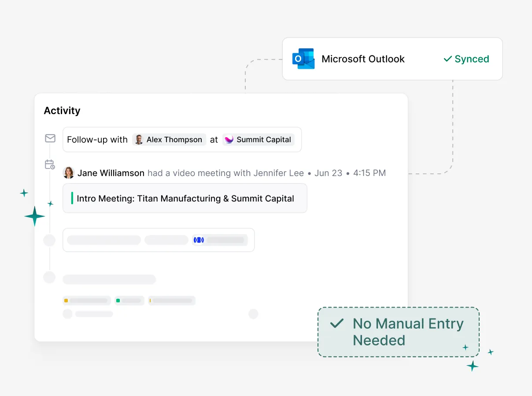Screen dimensions: 532x396
Task: Click the blue audio icon in placeholder row
Action: pyautogui.click(x=199, y=240)
